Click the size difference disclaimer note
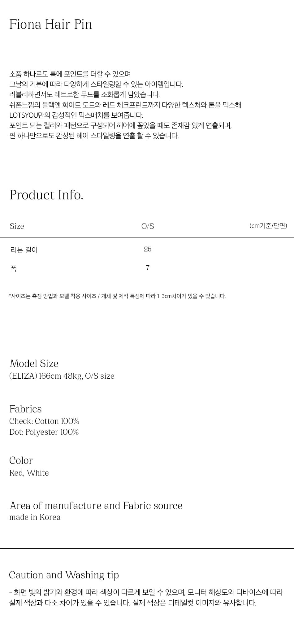294x644 pixels. [117, 296]
